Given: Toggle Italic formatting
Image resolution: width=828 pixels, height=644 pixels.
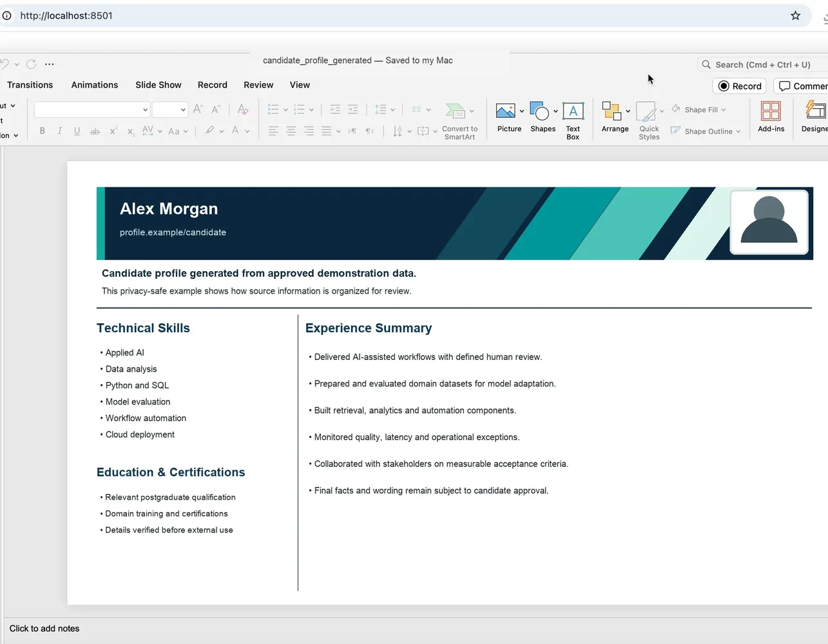Looking at the screenshot, I should click(59, 131).
